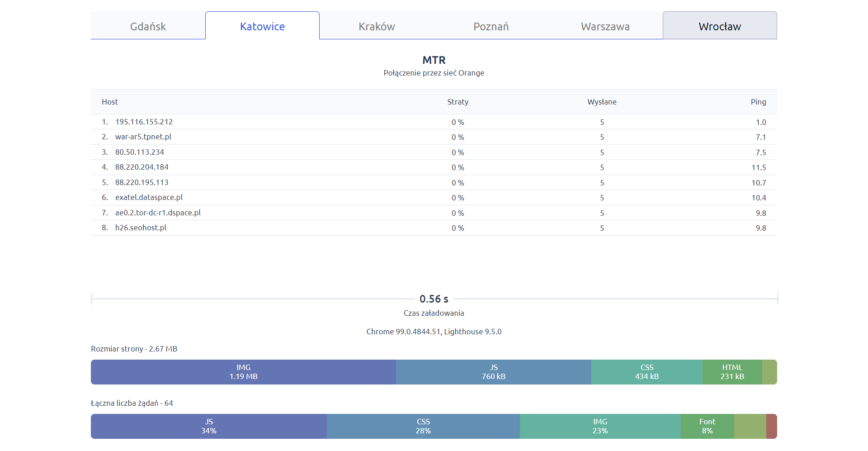This screenshot has height=451, width=868.
Task: Click the IMG 1.19 MB size segment
Action: pos(243,372)
